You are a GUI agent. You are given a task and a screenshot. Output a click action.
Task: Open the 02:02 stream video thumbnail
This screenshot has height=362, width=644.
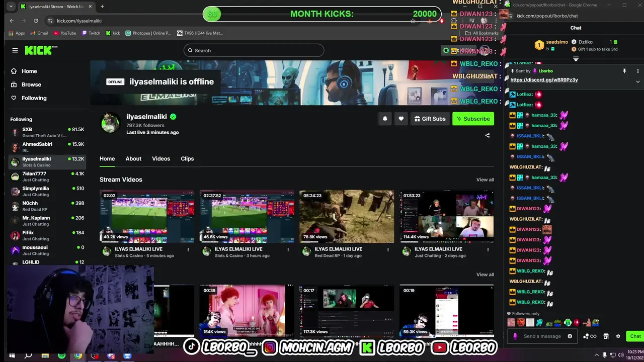pyautogui.click(x=146, y=217)
